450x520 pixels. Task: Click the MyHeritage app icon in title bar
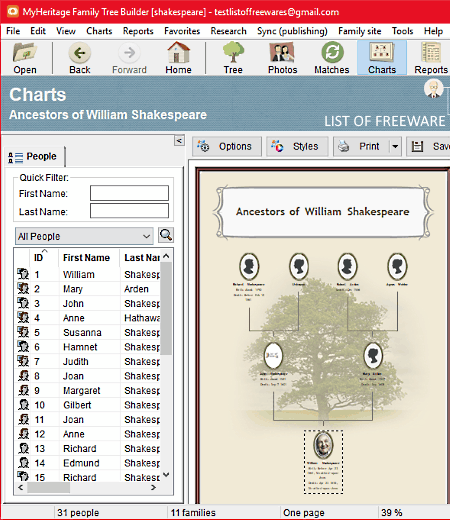[x=13, y=12]
